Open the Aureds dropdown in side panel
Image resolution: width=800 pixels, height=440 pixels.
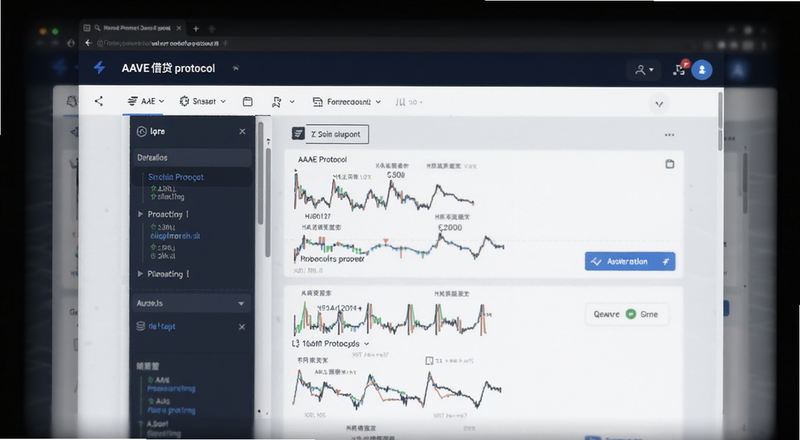click(x=192, y=303)
